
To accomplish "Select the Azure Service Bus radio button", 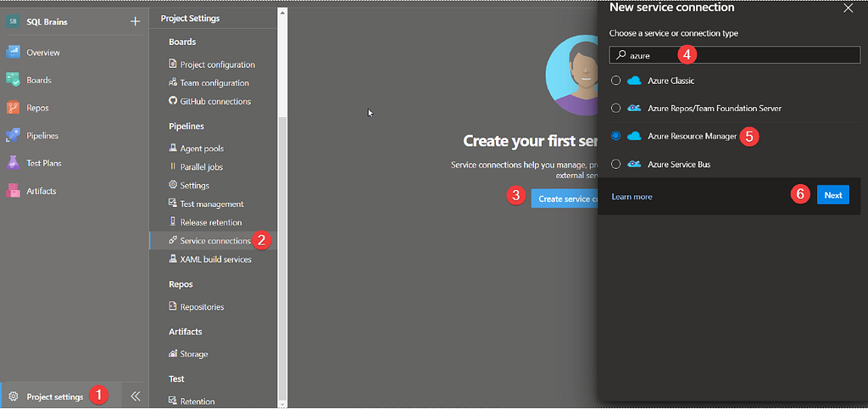I will (615, 164).
